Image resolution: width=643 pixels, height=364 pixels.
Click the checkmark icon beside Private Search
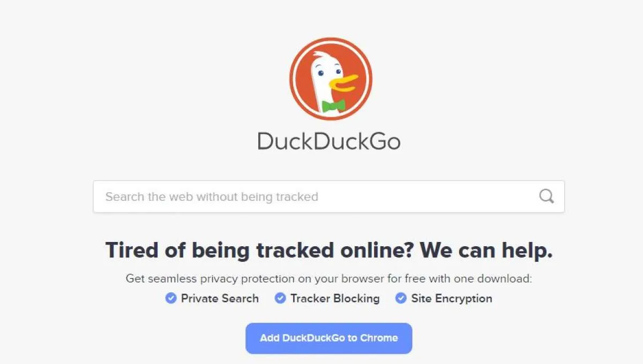click(171, 298)
